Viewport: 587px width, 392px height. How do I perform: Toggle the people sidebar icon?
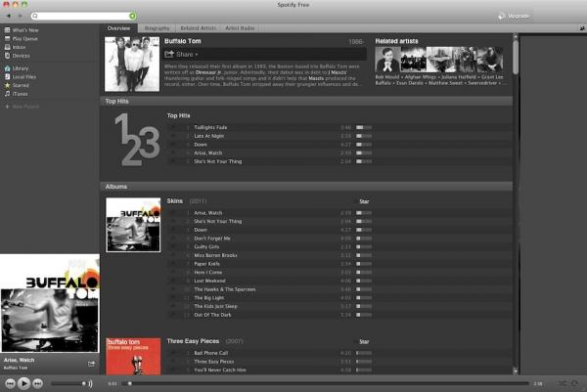click(582, 28)
